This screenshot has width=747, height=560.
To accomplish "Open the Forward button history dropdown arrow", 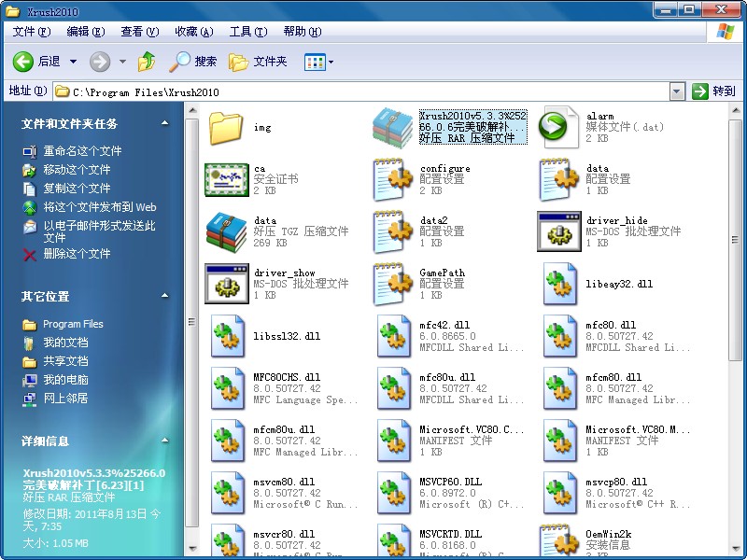I will point(122,62).
